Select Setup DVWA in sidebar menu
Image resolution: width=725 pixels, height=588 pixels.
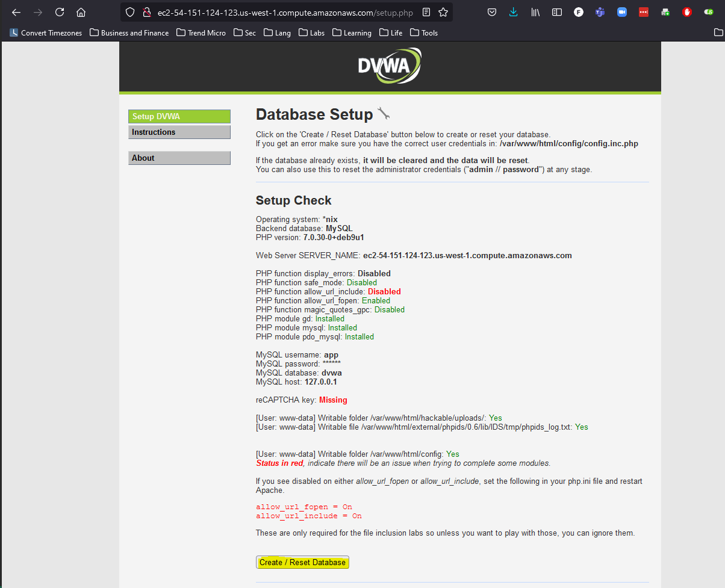[x=179, y=116]
